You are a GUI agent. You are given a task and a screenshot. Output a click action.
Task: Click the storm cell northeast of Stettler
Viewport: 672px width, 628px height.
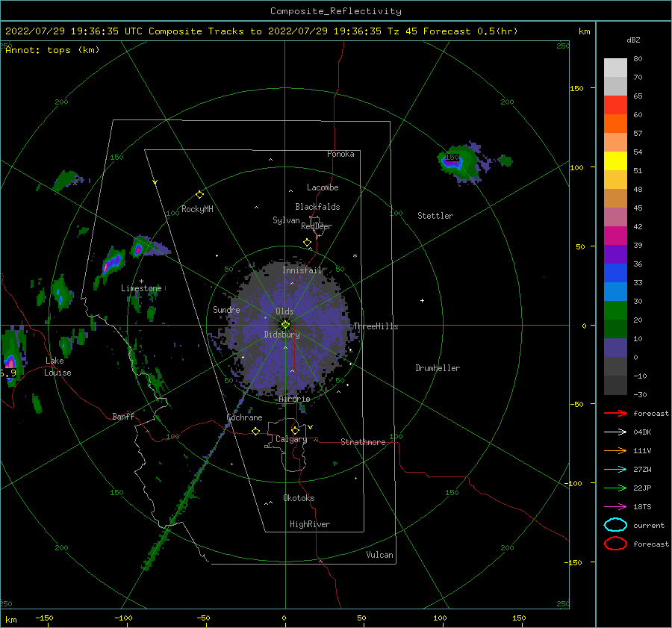click(x=461, y=163)
